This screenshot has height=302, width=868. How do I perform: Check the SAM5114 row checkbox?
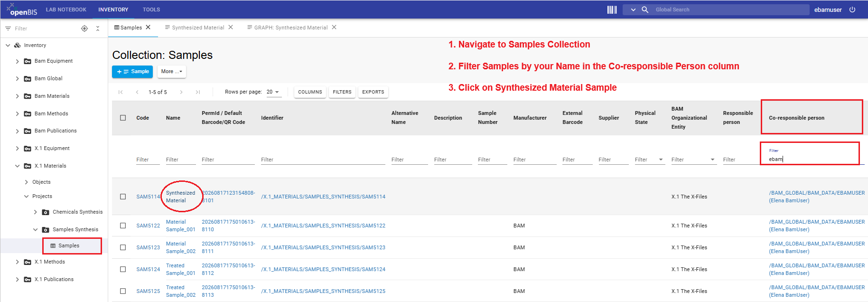click(123, 197)
